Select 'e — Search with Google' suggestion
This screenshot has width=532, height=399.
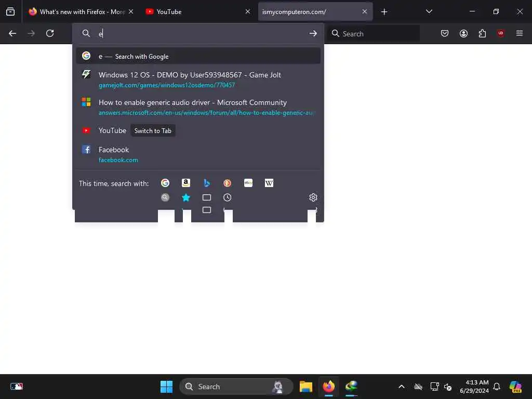click(198, 56)
